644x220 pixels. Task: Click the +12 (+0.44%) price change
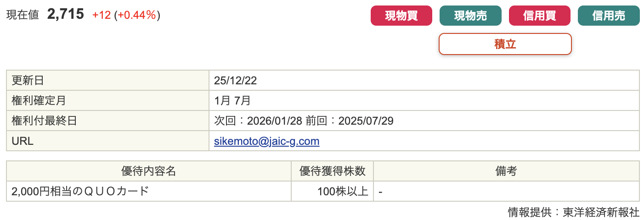pos(126,15)
